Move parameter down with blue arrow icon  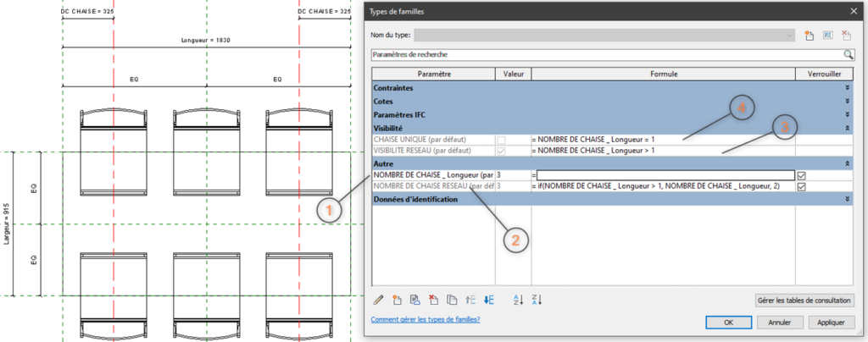489,299
